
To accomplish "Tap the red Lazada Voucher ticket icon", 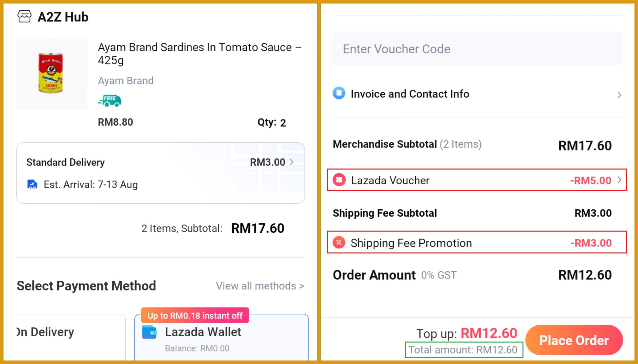I will click(x=339, y=180).
